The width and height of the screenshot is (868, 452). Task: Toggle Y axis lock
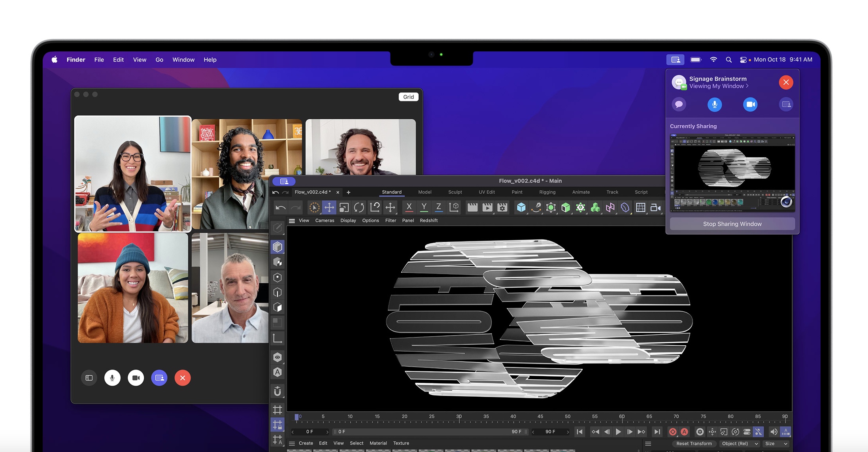pyautogui.click(x=424, y=207)
